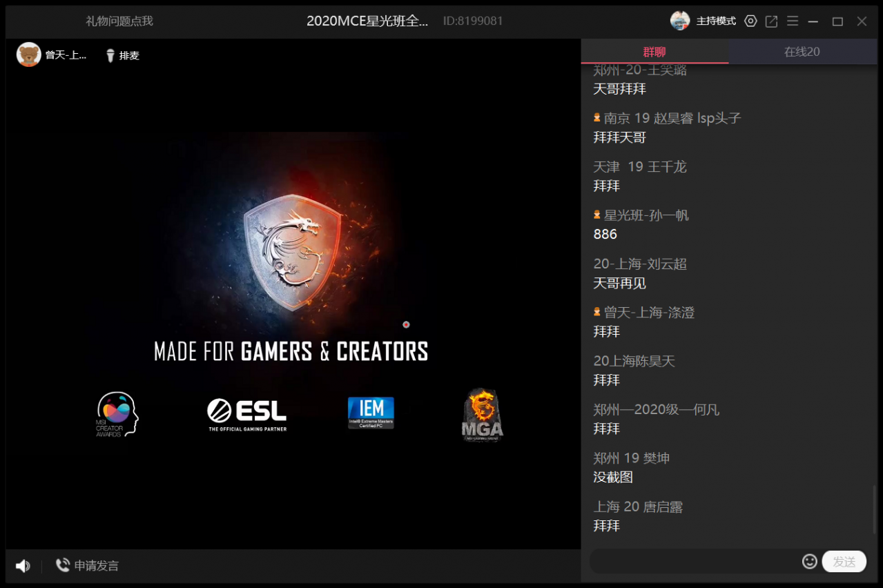Viewport: 883px width, 588px height.
Task: Open the emoji smiley picker
Action: [x=810, y=561]
